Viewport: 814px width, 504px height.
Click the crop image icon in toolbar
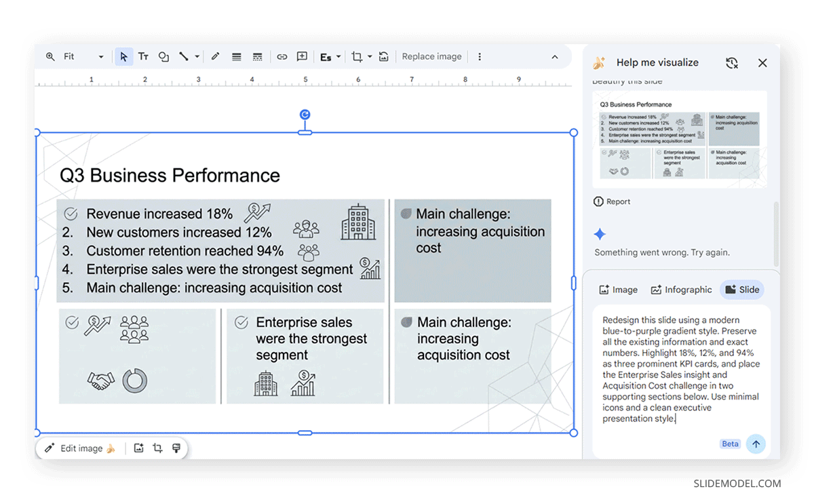[x=357, y=57]
